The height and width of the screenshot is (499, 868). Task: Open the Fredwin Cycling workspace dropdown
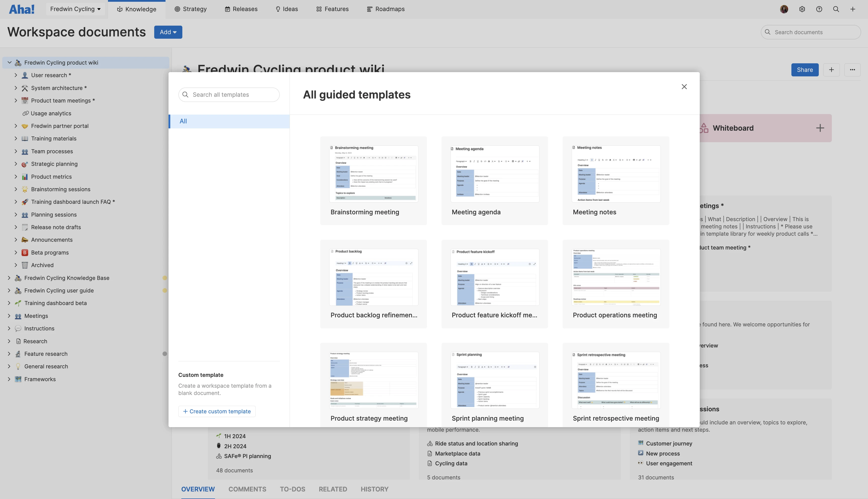pyautogui.click(x=75, y=9)
